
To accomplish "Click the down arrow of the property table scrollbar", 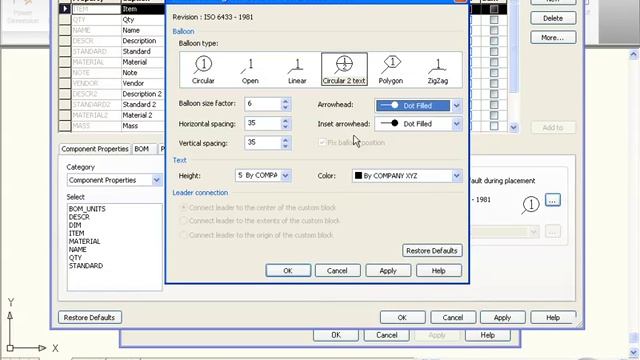I will click(x=513, y=127).
